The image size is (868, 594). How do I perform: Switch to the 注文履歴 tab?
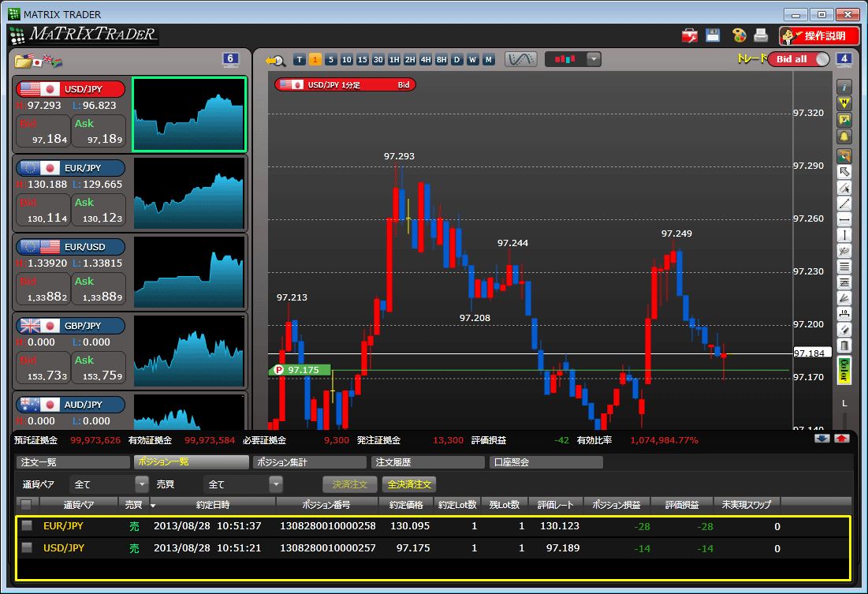coord(428,462)
